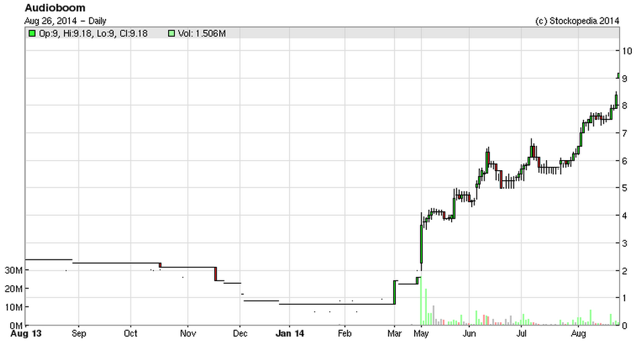Image resolution: width=644 pixels, height=349 pixels.
Task: Click the '20M' volume axis label
Action: pos(13,288)
